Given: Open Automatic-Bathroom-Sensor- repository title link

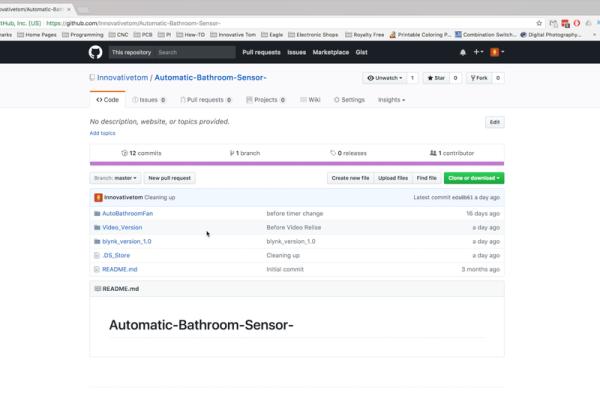Looking at the screenshot, I should click(210, 78).
